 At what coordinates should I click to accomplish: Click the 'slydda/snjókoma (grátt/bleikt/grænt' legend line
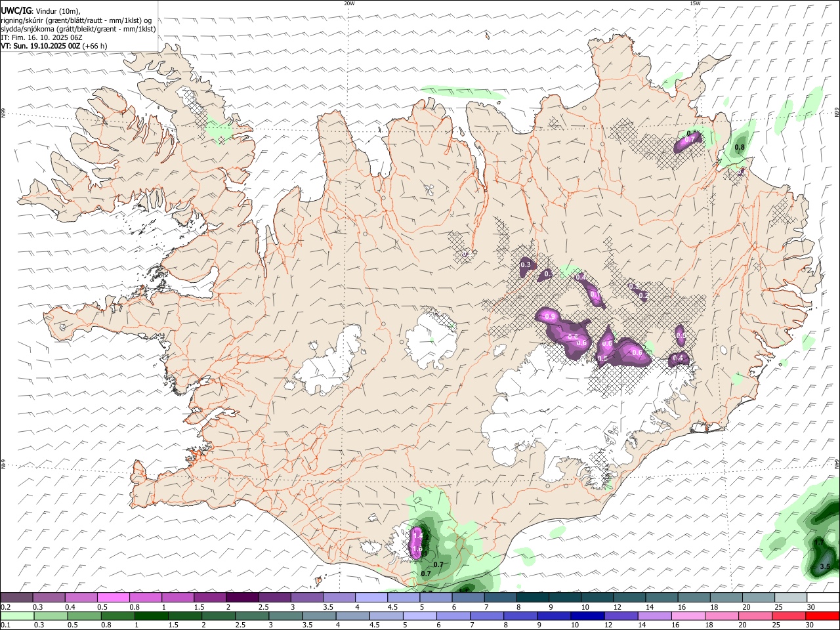pyautogui.click(x=78, y=29)
